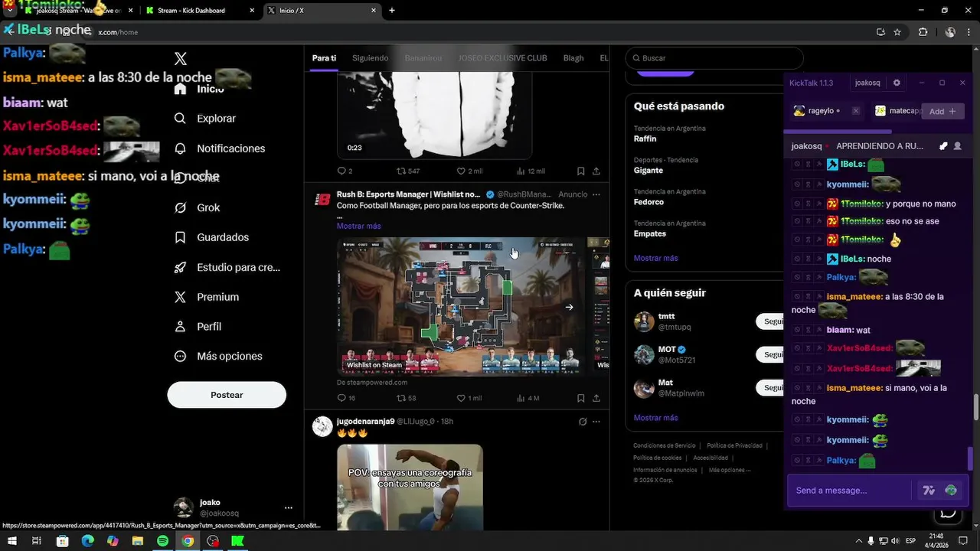Open more options on Rush B ad post
Screen dimensions: 980x551
[x=596, y=194]
